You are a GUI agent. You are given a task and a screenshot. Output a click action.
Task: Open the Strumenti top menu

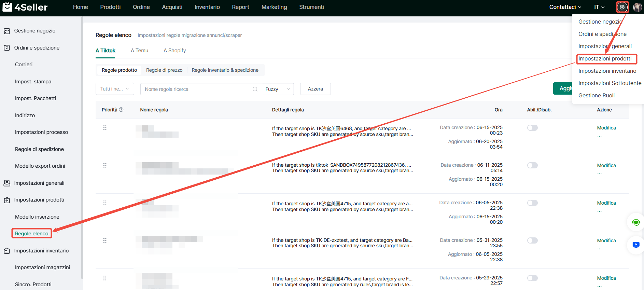[311, 7]
